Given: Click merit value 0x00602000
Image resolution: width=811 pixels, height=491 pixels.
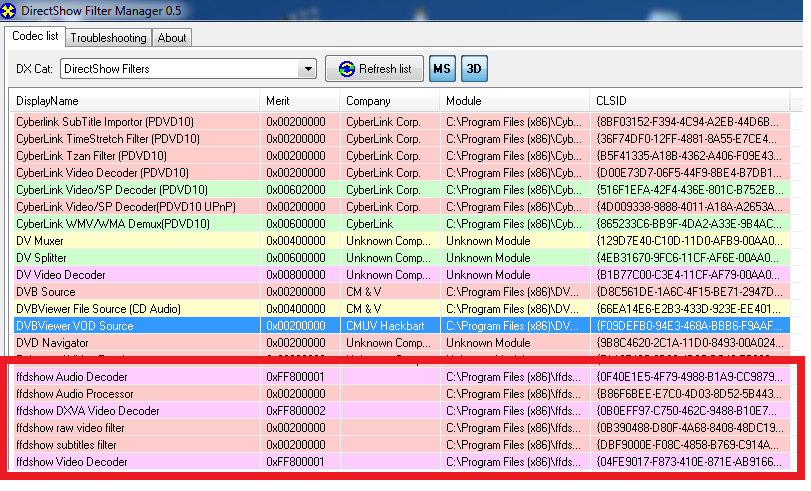Looking at the screenshot, I should (296, 190).
